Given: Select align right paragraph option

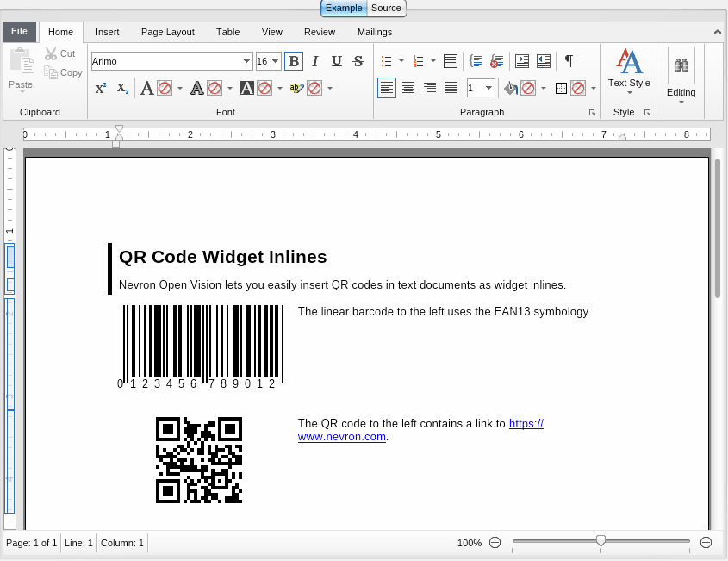Looking at the screenshot, I should pos(429,88).
